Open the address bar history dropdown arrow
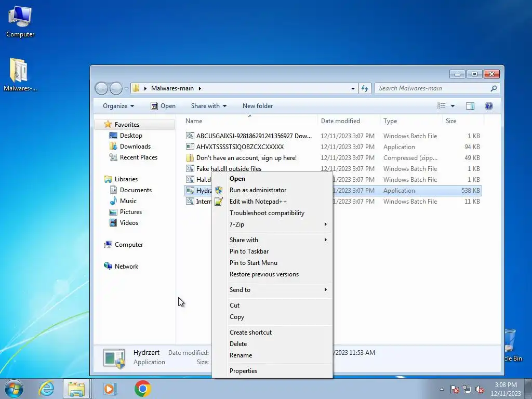Image resolution: width=532 pixels, height=399 pixels. (353, 88)
